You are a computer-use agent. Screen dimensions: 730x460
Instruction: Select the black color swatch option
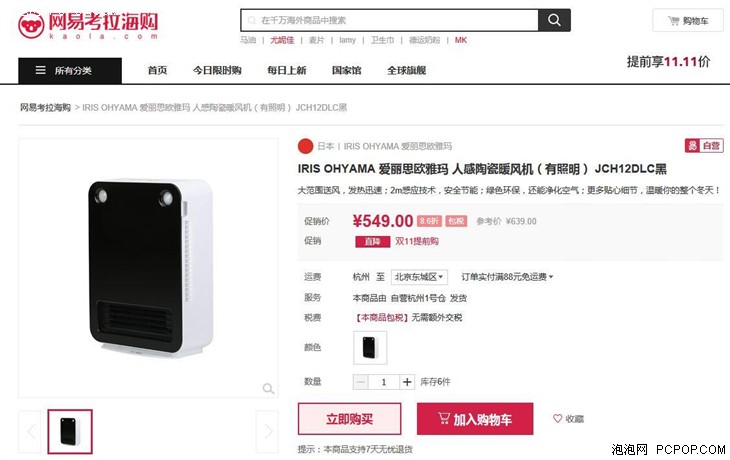coord(370,347)
